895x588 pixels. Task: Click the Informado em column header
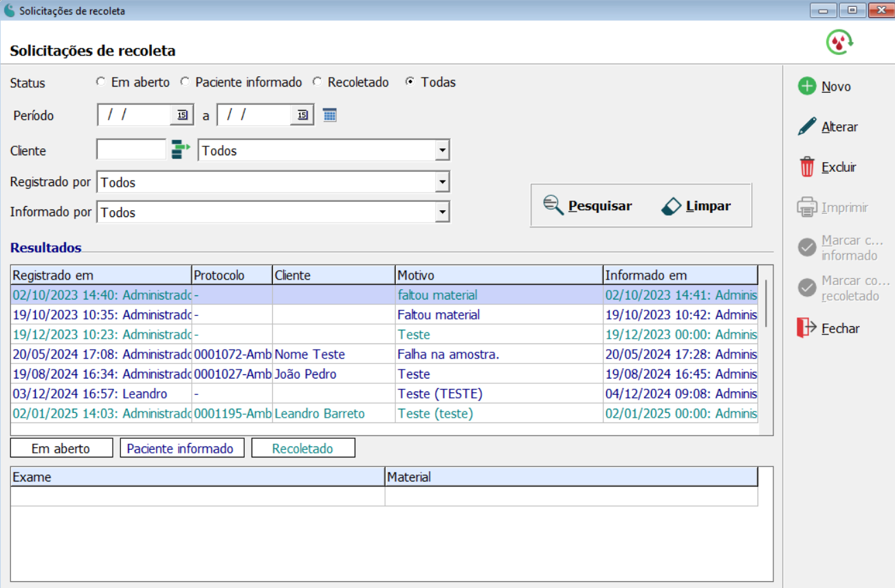pos(681,275)
